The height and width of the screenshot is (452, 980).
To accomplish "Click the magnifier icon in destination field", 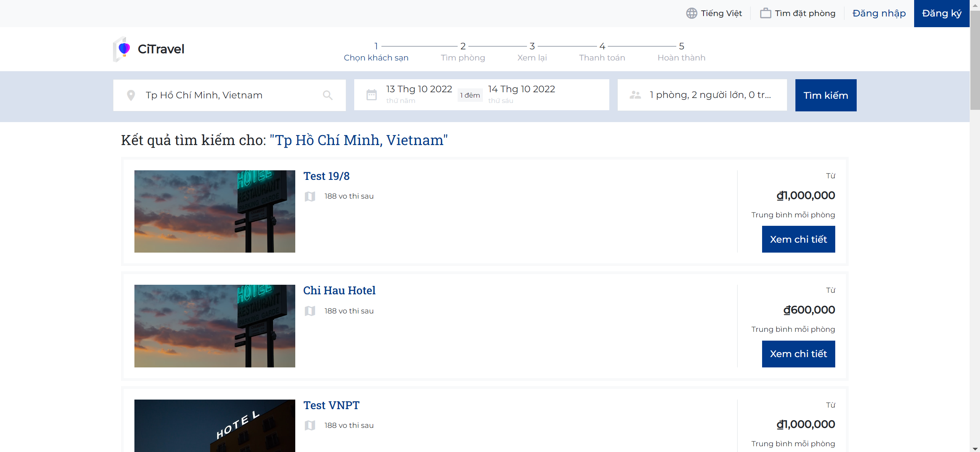I will pos(327,95).
